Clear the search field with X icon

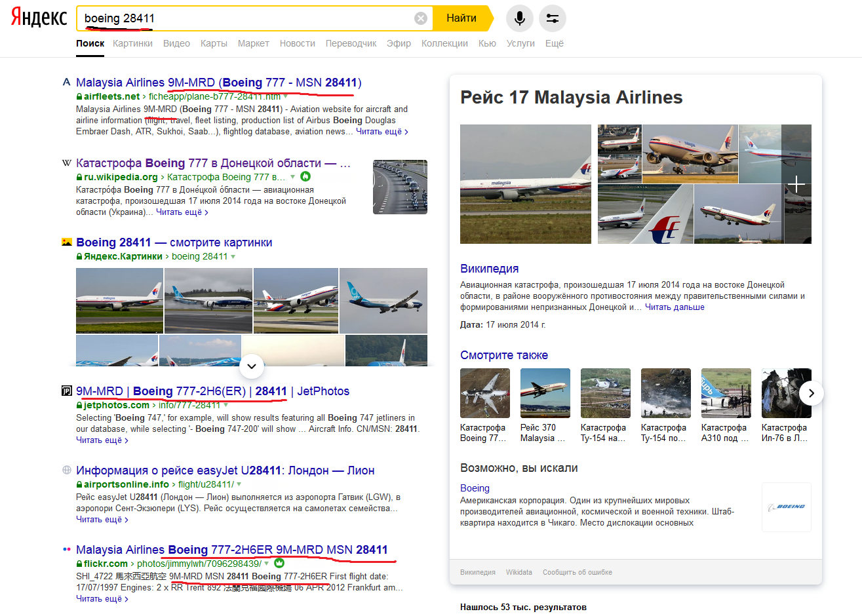pos(421,18)
